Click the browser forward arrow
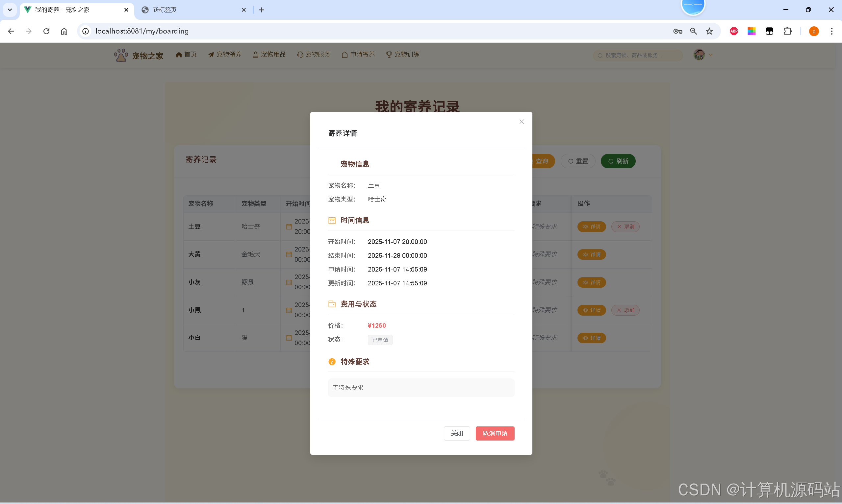842x504 pixels. click(29, 31)
